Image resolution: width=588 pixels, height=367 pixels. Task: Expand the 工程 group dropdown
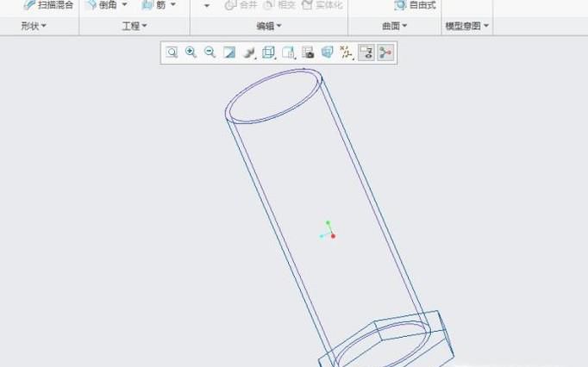(x=134, y=27)
